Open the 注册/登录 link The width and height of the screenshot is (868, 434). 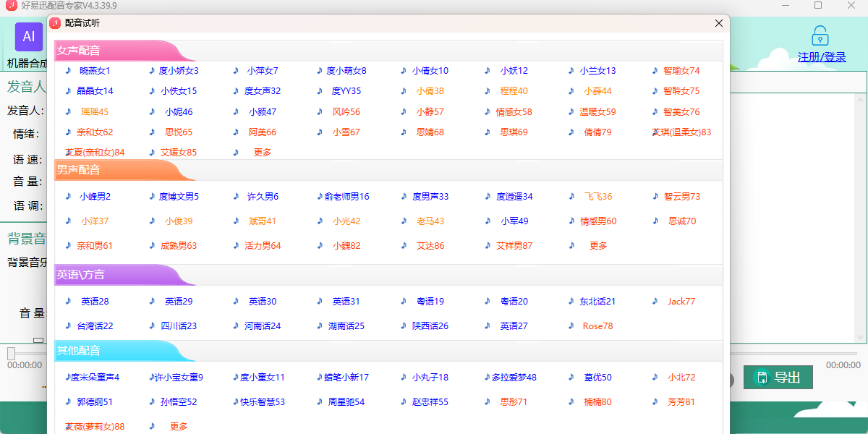tap(822, 57)
